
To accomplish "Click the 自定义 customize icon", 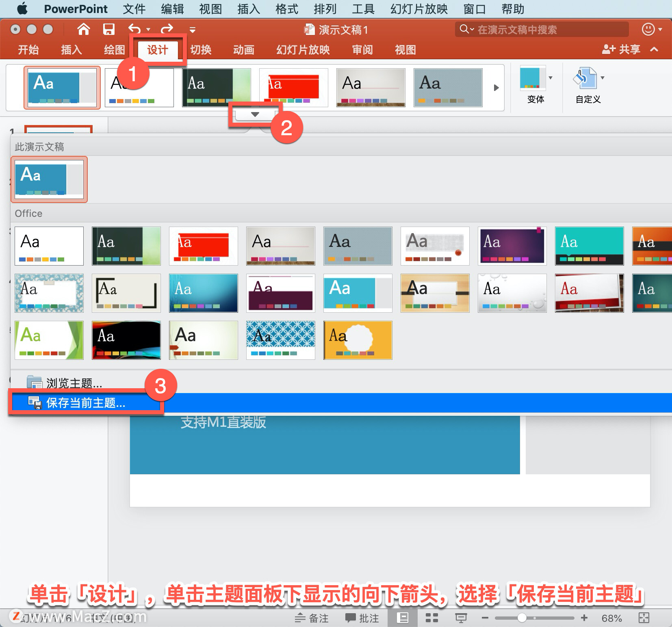I will click(x=584, y=78).
